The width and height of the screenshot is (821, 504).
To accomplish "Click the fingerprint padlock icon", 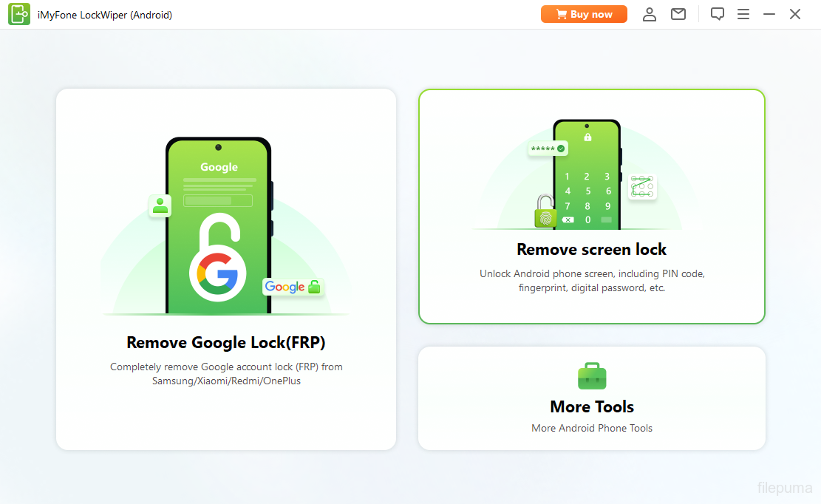I will (x=545, y=212).
